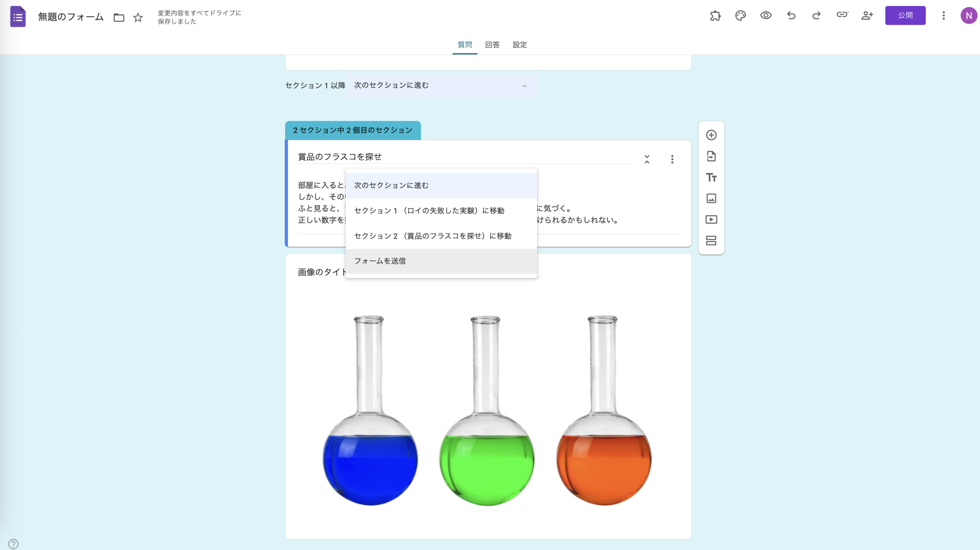The width and height of the screenshot is (980, 550).
Task: Collapse the 賞品のフラスコを探せ section
Action: point(647,159)
